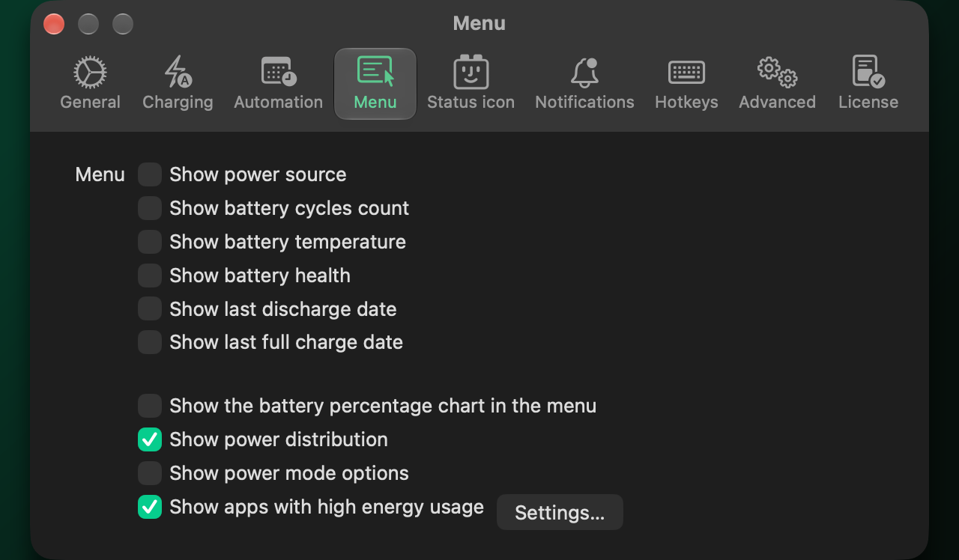Close the Menu preferences window
The height and width of the screenshot is (560, 959).
(54, 24)
